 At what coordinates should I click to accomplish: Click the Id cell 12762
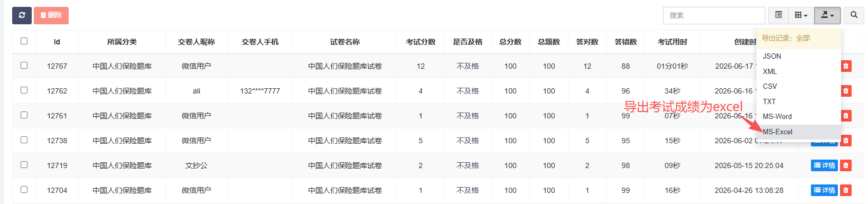[x=57, y=91]
